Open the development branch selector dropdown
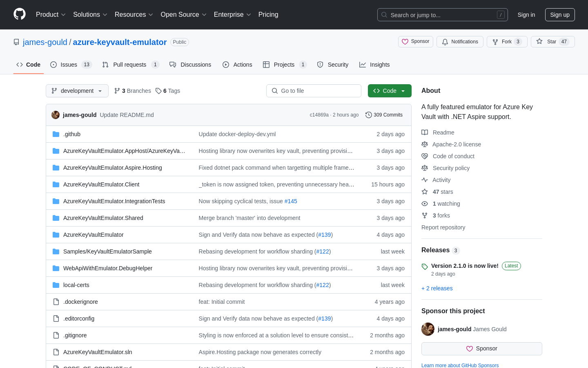 coord(77,91)
